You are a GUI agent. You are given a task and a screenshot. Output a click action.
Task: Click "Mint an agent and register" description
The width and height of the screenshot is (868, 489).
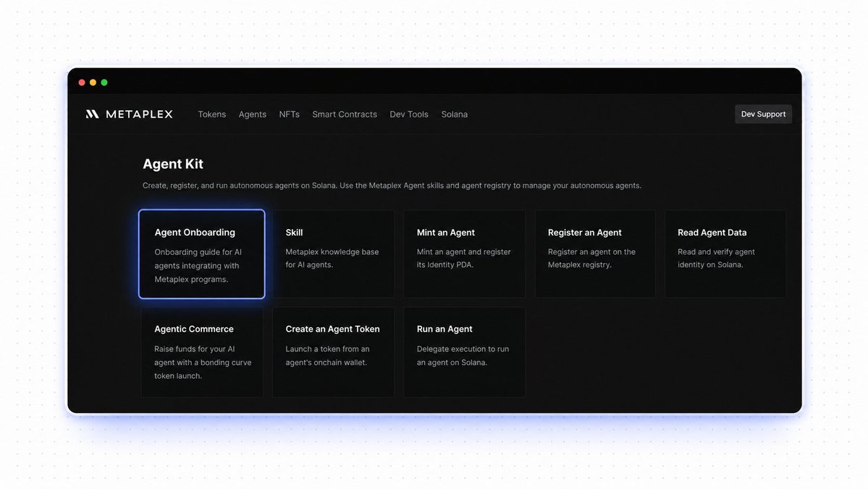tap(464, 258)
